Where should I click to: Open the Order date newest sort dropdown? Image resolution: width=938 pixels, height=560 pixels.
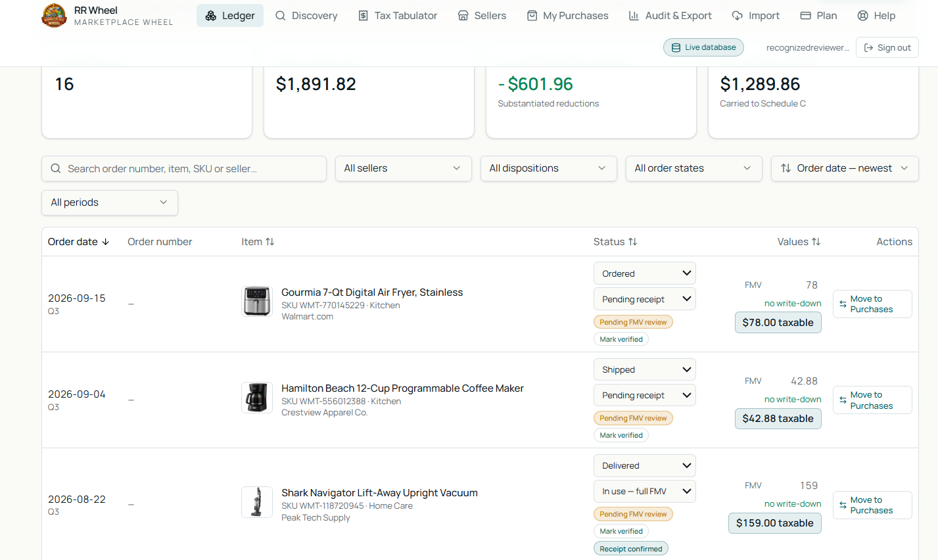tap(845, 168)
